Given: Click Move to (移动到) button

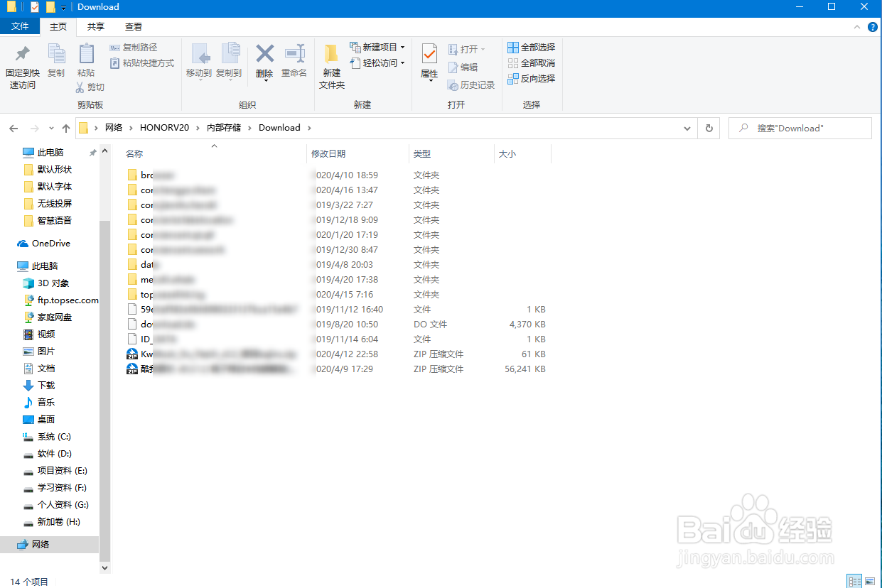Looking at the screenshot, I should click(x=199, y=61).
